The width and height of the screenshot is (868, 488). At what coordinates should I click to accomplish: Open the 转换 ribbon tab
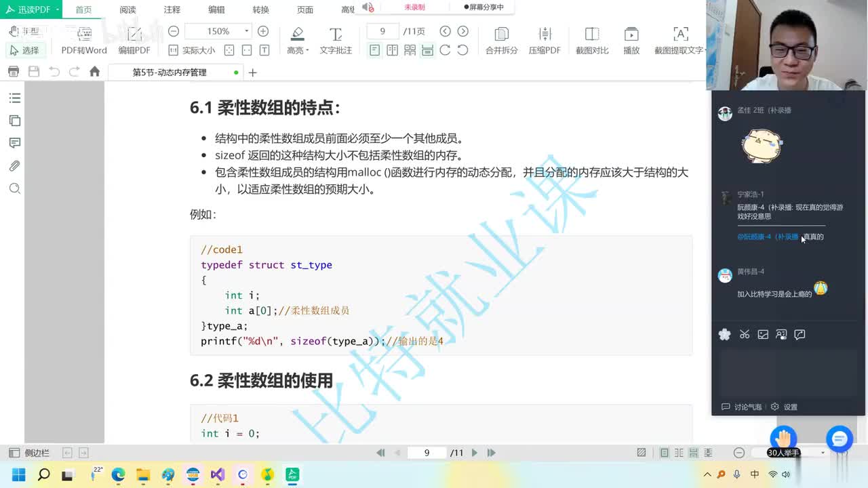coord(260,9)
